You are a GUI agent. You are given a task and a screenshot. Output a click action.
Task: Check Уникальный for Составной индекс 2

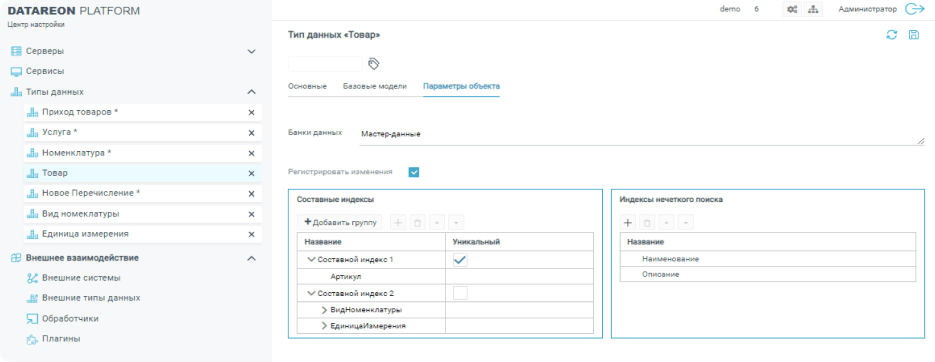[460, 293]
